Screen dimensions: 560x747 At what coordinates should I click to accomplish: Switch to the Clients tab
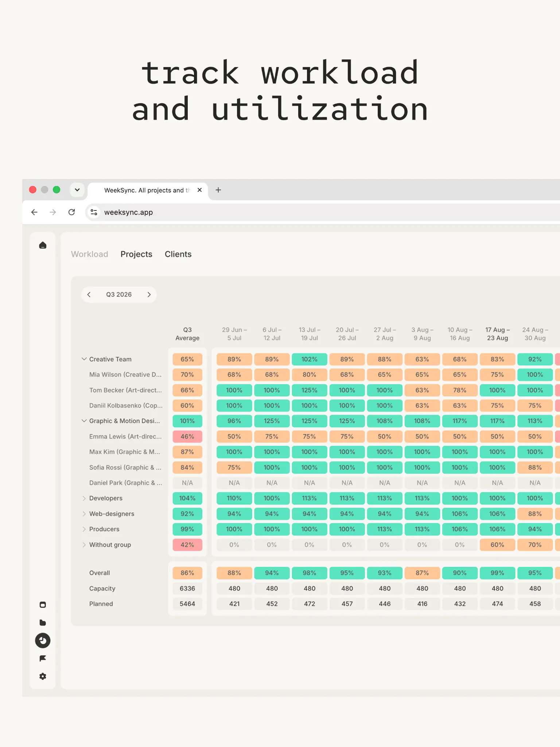178,254
